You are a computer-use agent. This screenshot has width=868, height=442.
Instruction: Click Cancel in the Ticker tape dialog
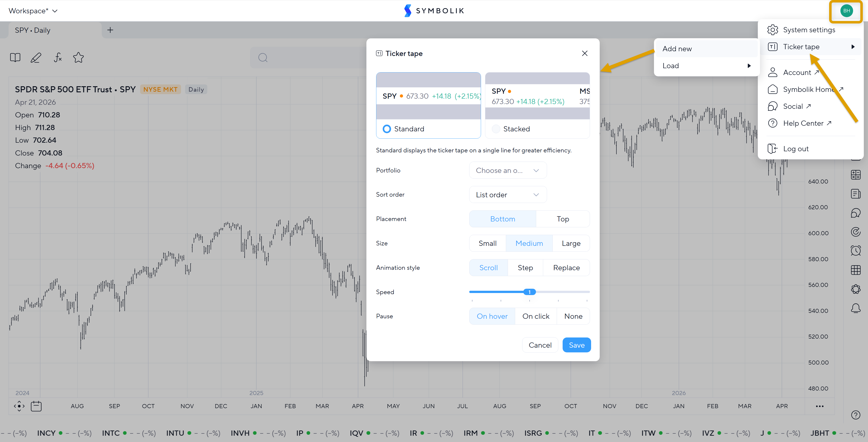click(540, 345)
